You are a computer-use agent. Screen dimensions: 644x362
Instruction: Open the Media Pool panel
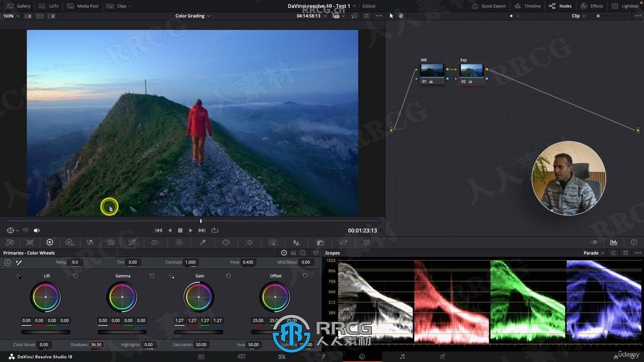tap(83, 6)
